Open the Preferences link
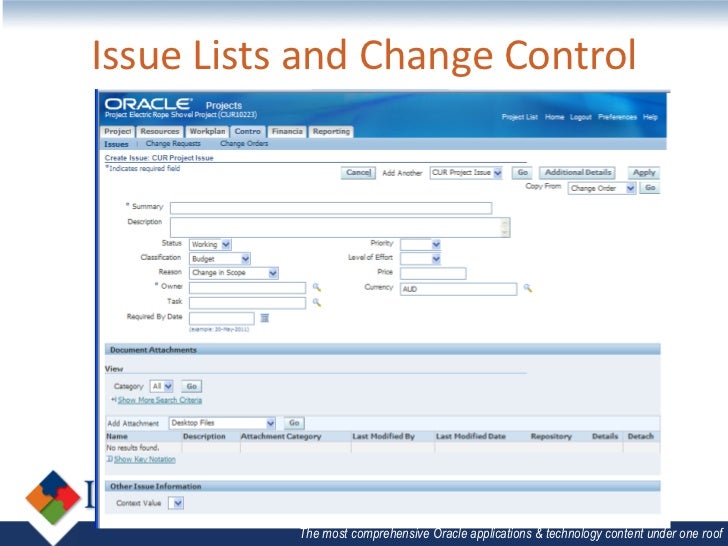This screenshot has width=728, height=546. click(x=618, y=117)
